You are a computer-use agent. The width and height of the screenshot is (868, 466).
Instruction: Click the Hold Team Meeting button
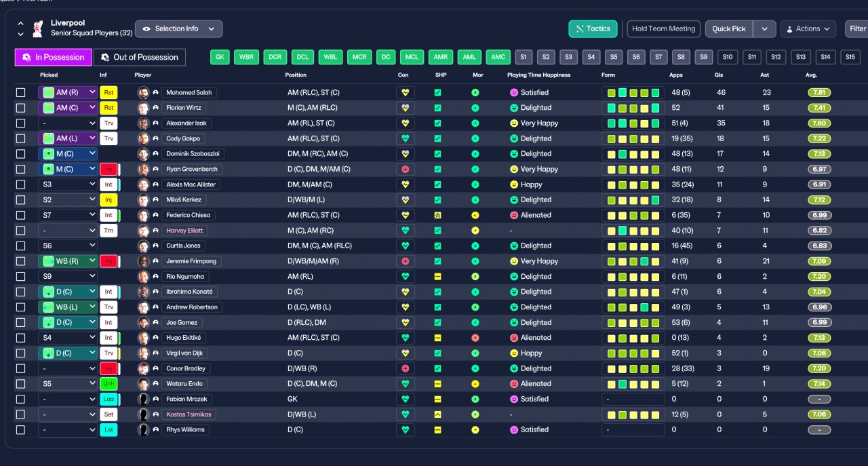point(663,28)
